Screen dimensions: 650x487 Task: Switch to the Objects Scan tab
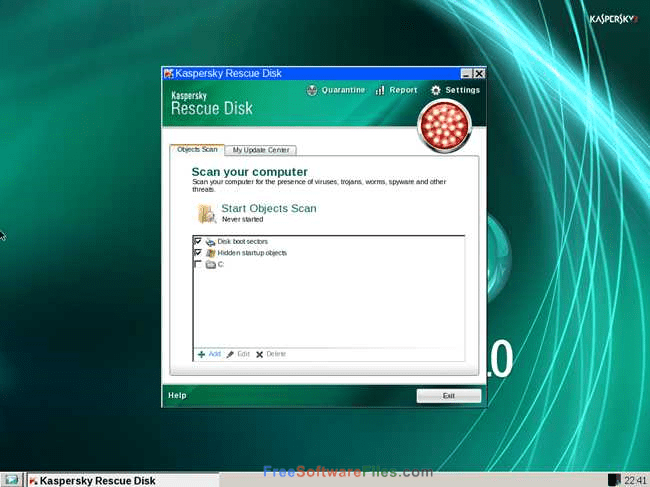tap(197, 150)
